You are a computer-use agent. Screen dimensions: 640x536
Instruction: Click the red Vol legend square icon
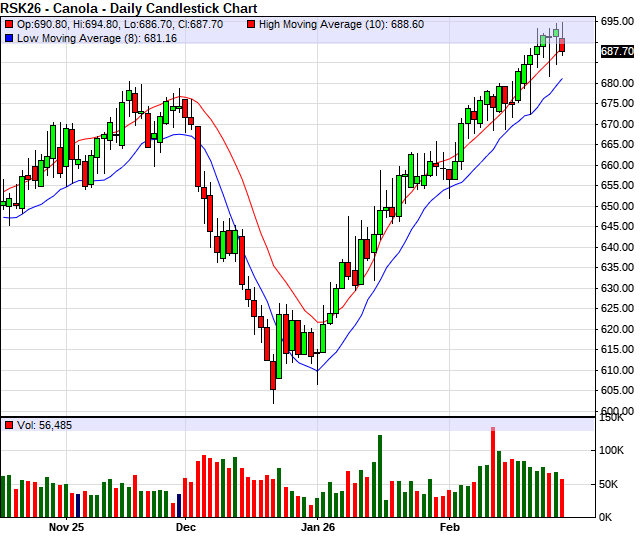pos(9,425)
